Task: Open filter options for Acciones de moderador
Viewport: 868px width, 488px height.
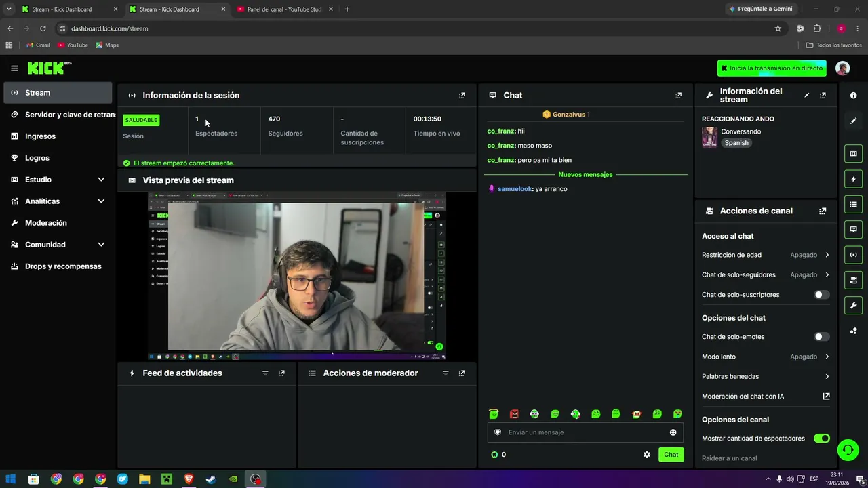Action: pyautogui.click(x=446, y=373)
